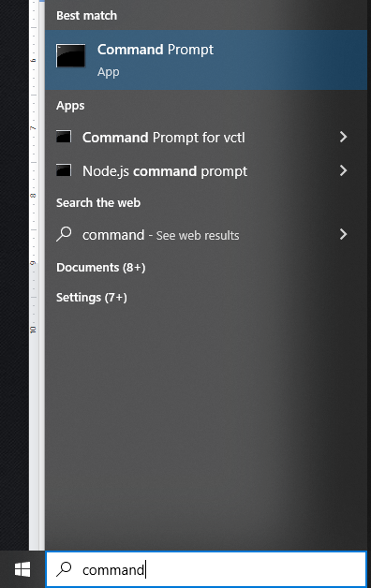Expand options for Command Prompt for vctl
Viewport: 371px width, 588px height.
[x=343, y=137]
